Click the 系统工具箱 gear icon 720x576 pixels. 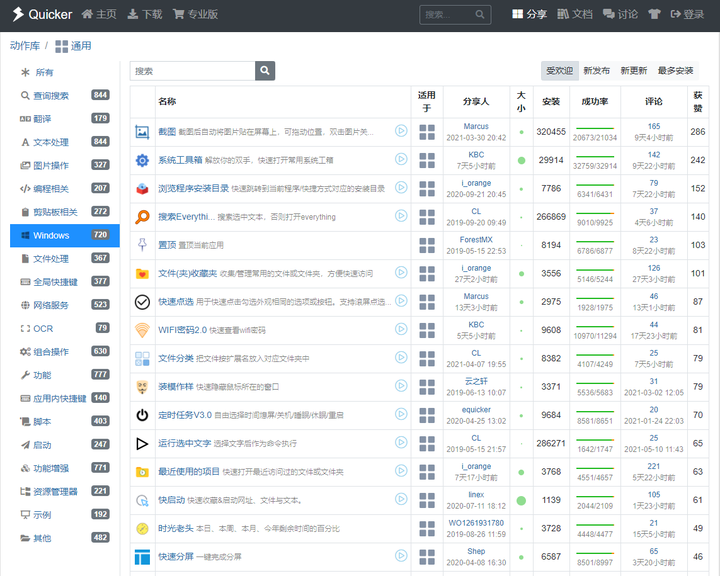[x=142, y=161]
